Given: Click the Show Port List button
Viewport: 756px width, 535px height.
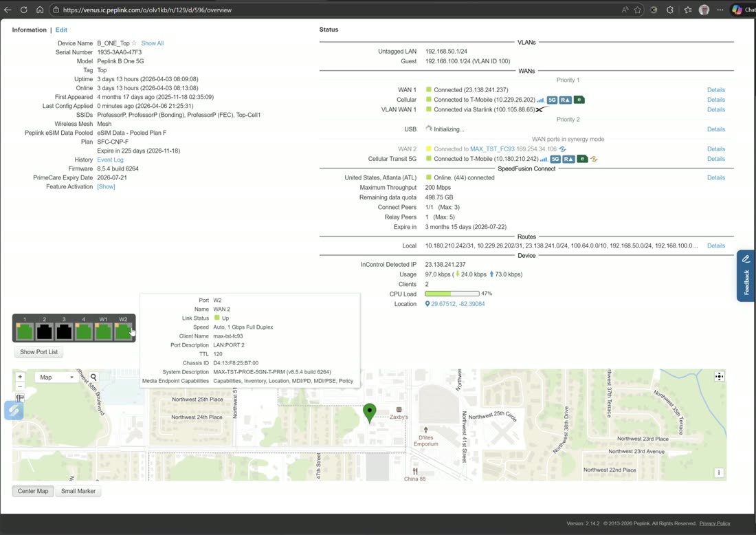Looking at the screenshot, I should click(39, 352).
